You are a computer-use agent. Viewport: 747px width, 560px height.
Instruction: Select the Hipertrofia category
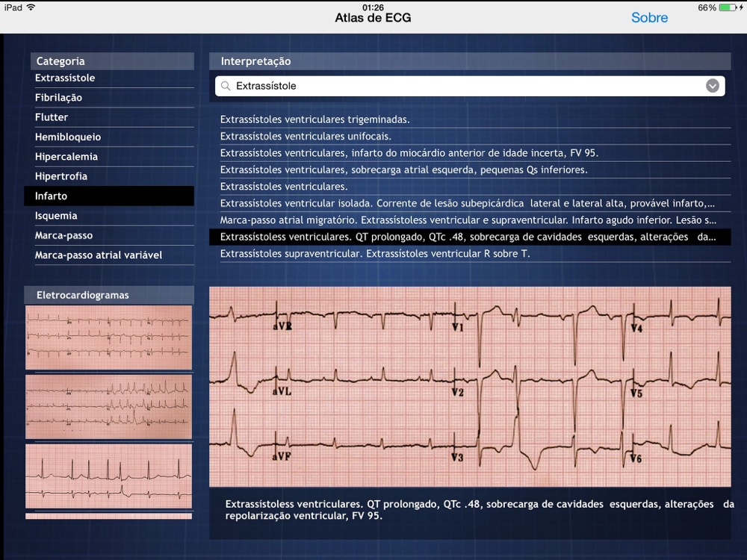point(109,176)
